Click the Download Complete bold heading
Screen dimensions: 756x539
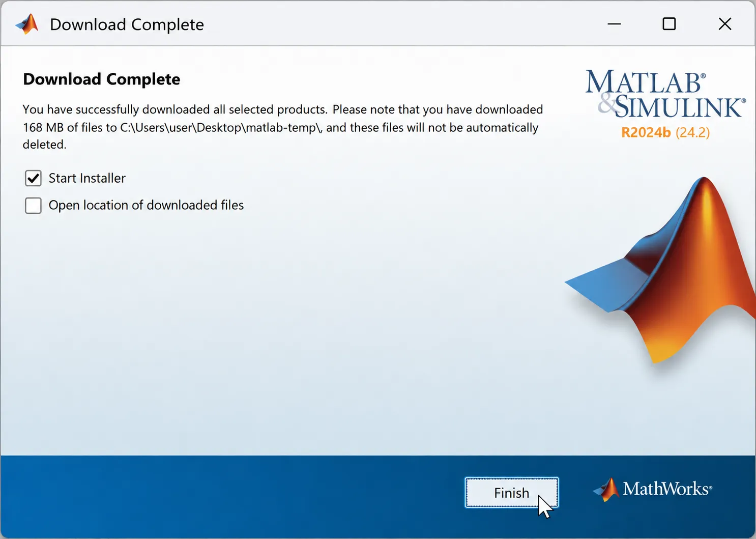pyautogui.click(x=102, y=79)
